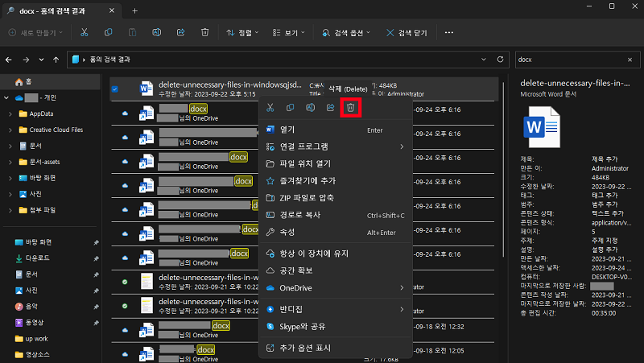Open a new tab with the plus button
Image resolution: width=644 pixels, height=363 pixels.
pos(134,10)
